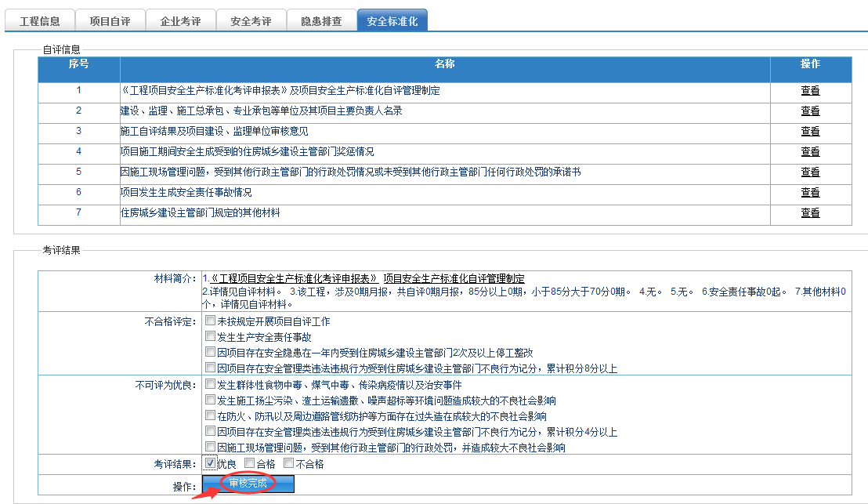Screen dimensions: 868x504
Task: Check 未按规定开展项目自评工作 checkbox
Action: tap(210, 321)
